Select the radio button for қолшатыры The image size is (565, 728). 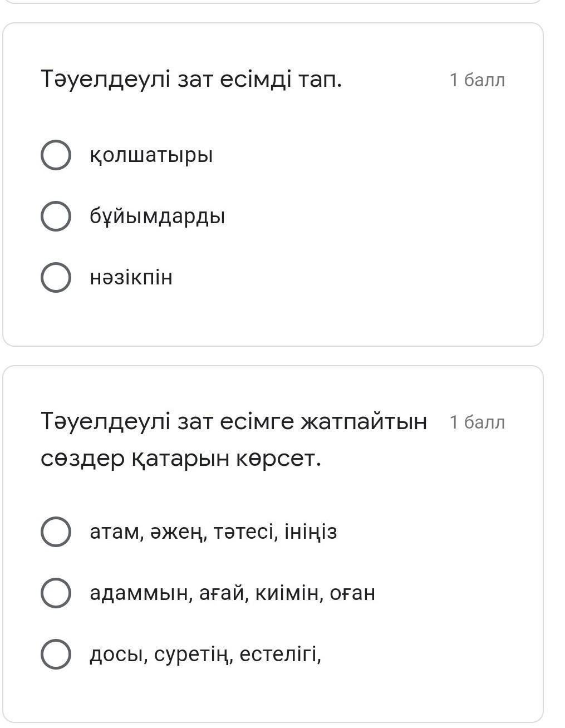(x=56, y=155)
